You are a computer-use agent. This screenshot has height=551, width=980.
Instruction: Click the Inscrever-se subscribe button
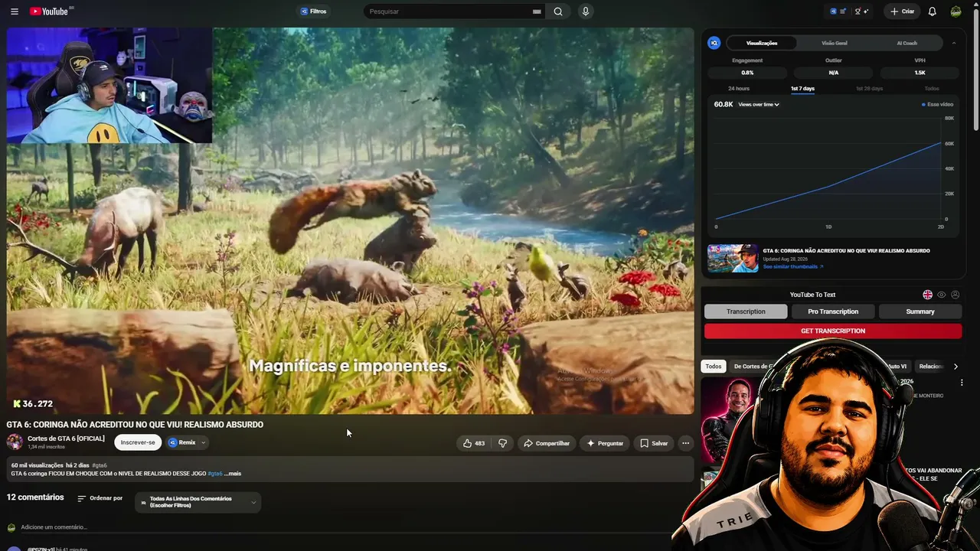[138, 442]
